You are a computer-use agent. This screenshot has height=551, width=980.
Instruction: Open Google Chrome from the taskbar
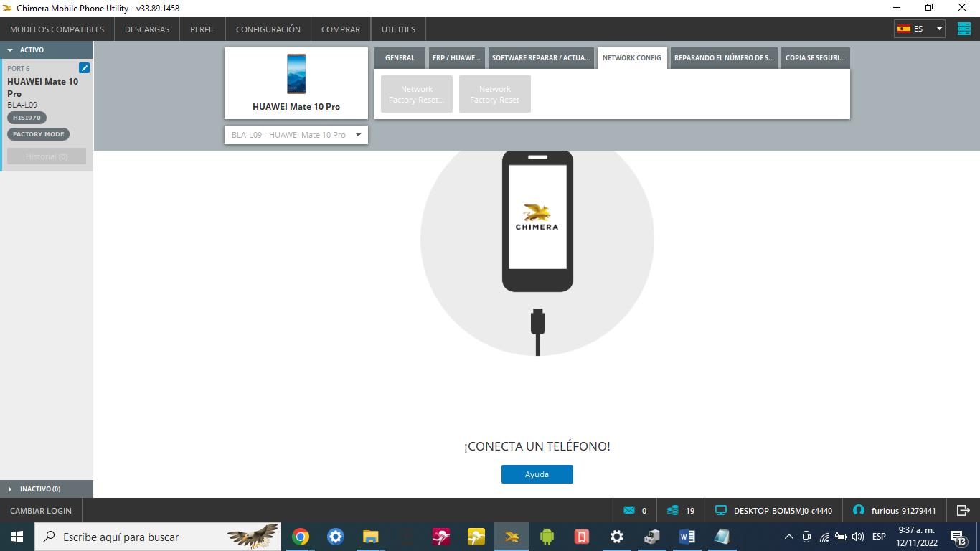pos(301,537)
